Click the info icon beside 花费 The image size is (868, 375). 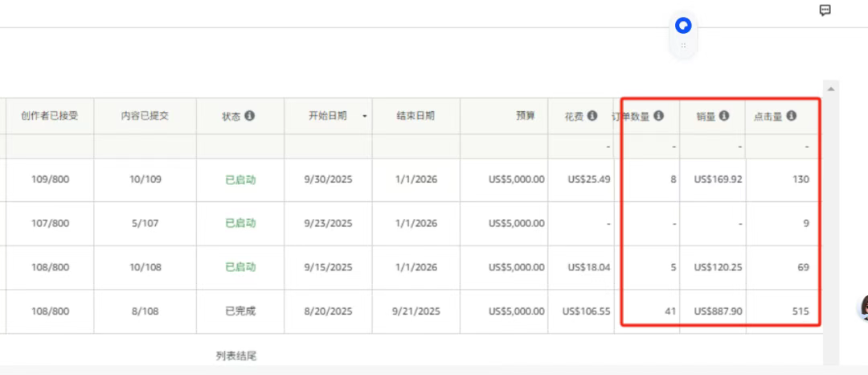pyautogui.click(x=592, y=116)
